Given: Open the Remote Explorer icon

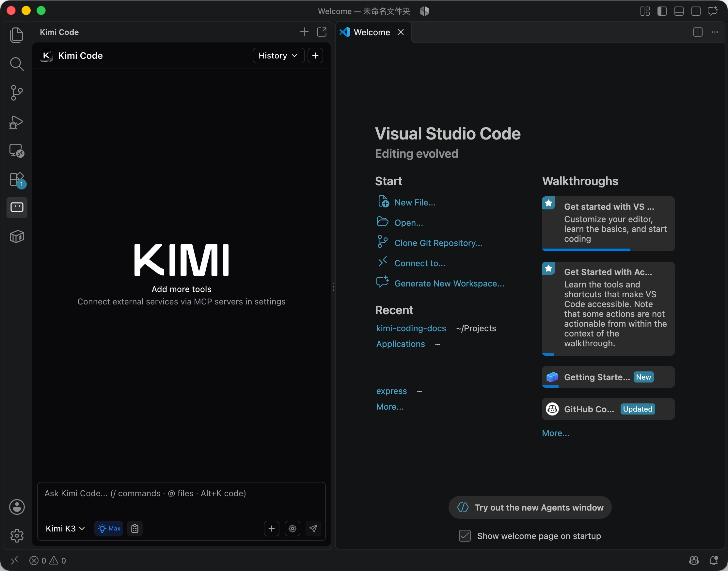Looking at the screenshot, I should [17, 151].
